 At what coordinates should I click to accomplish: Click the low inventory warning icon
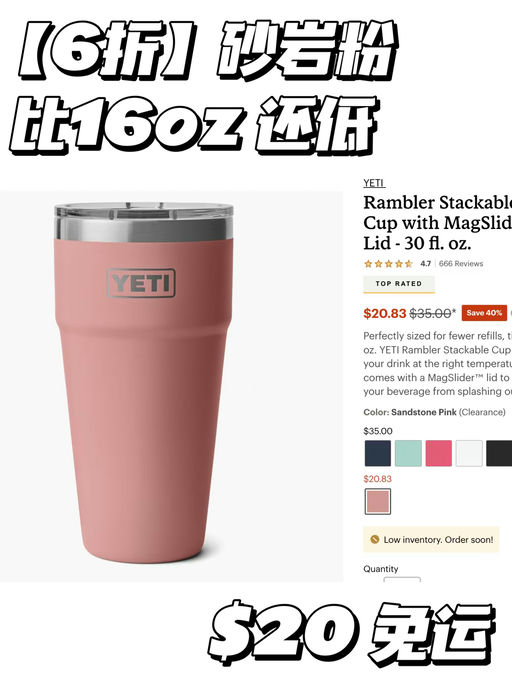pos(374,539)
